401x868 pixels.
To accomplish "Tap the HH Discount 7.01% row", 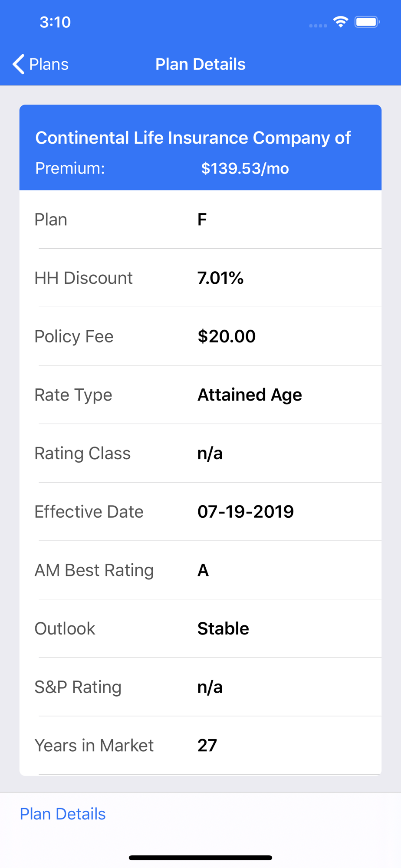I will pos(200,278).
